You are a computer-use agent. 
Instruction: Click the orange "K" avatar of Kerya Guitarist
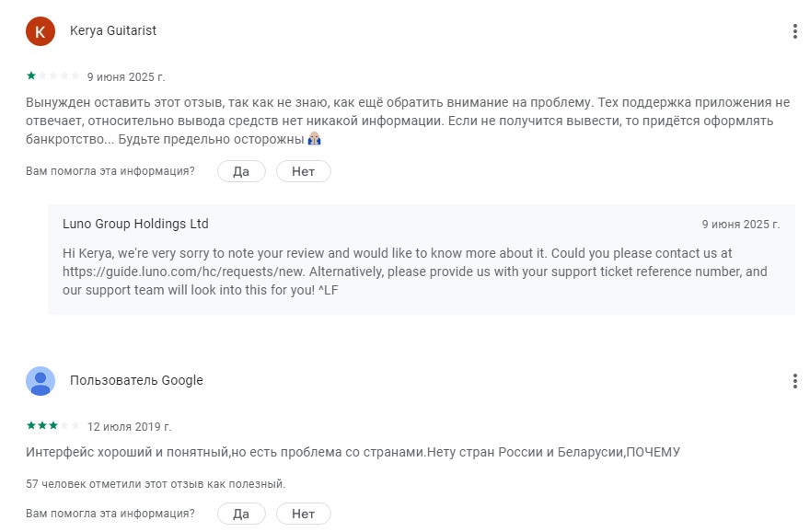[x=40, y=31]
